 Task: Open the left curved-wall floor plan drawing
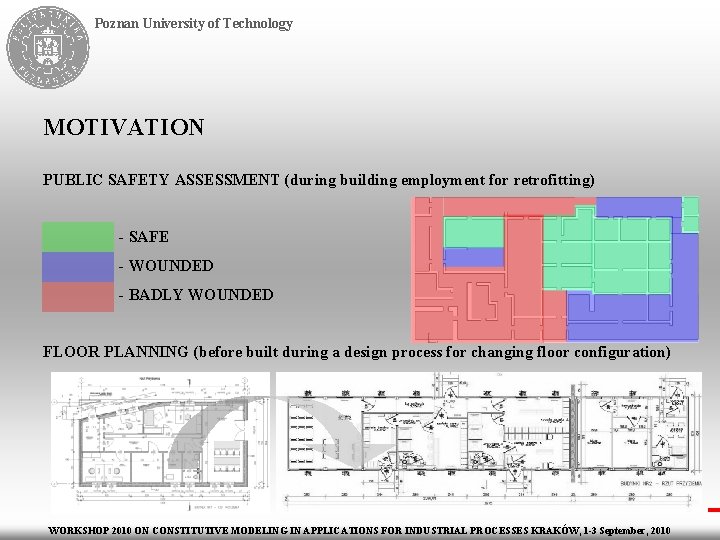click(160, 441)
